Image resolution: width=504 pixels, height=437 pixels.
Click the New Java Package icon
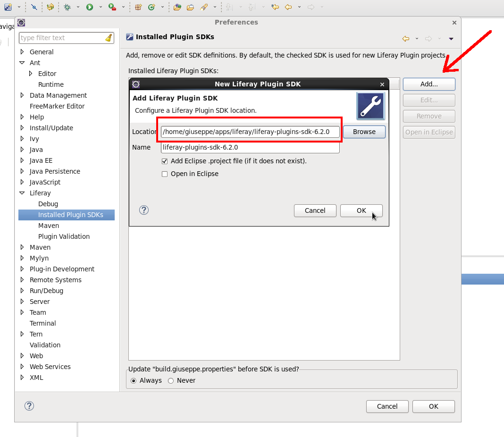[139, 7]
